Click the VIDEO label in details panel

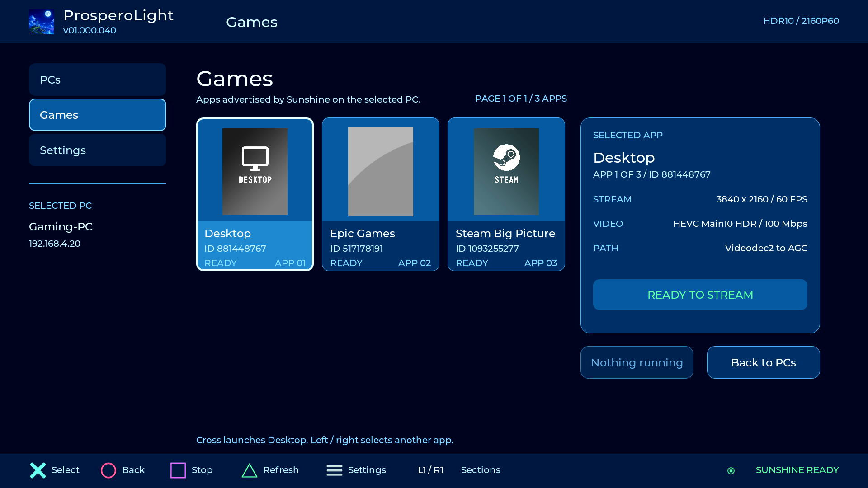coord(608,224)
